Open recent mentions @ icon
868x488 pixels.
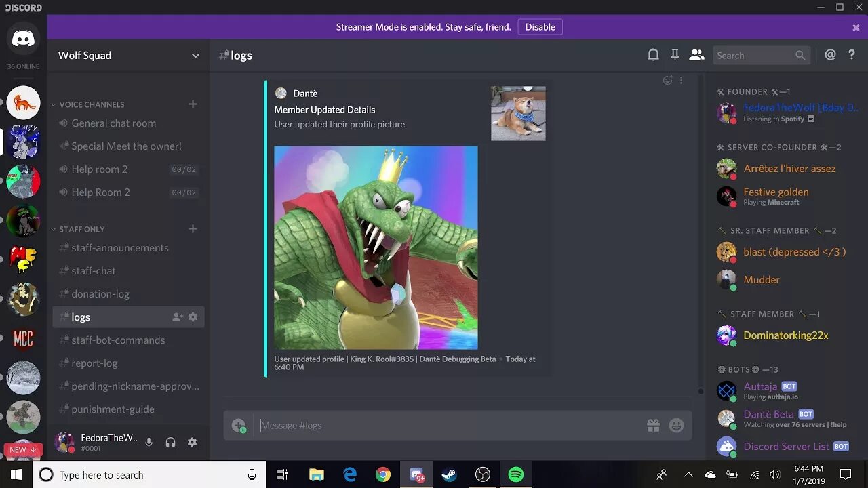coord(830,55)
